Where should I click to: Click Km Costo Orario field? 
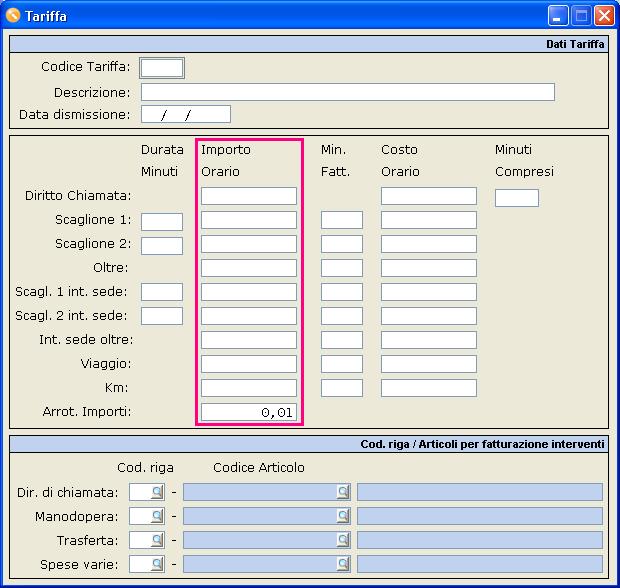point(429,388)
